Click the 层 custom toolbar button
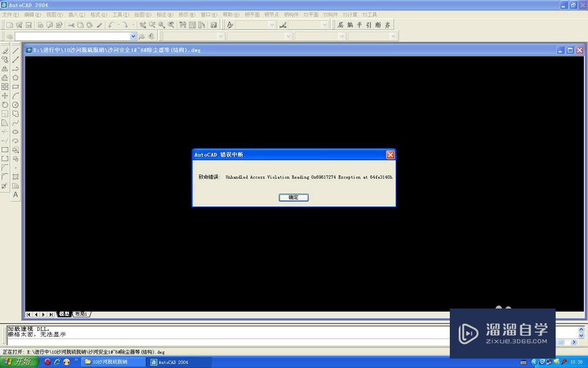 coord(340,25)
